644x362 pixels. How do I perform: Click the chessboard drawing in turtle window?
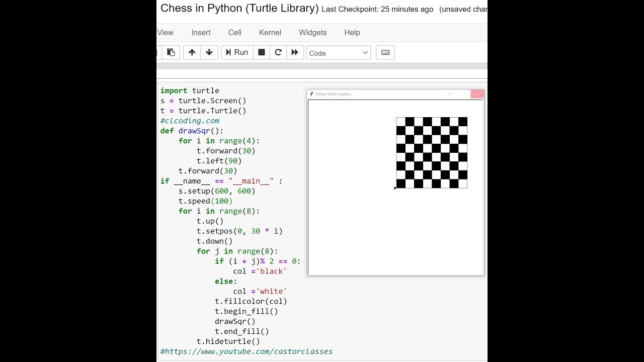pos(432,153)
